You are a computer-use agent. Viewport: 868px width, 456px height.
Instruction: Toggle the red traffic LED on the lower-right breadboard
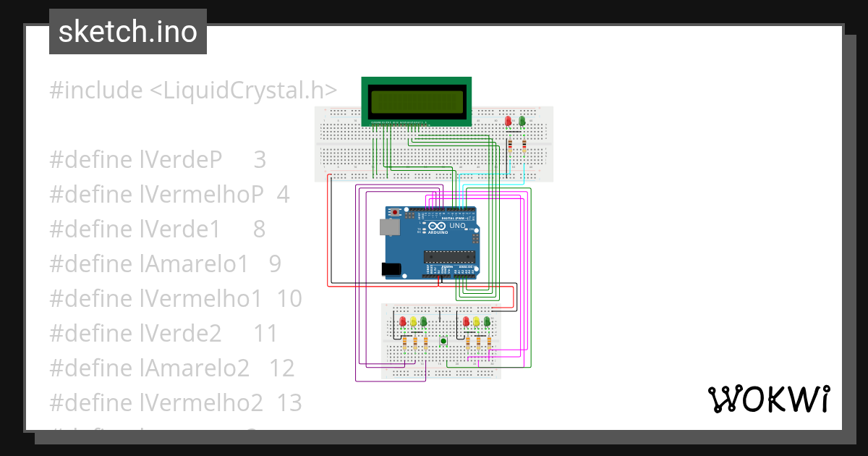[467, 321]
